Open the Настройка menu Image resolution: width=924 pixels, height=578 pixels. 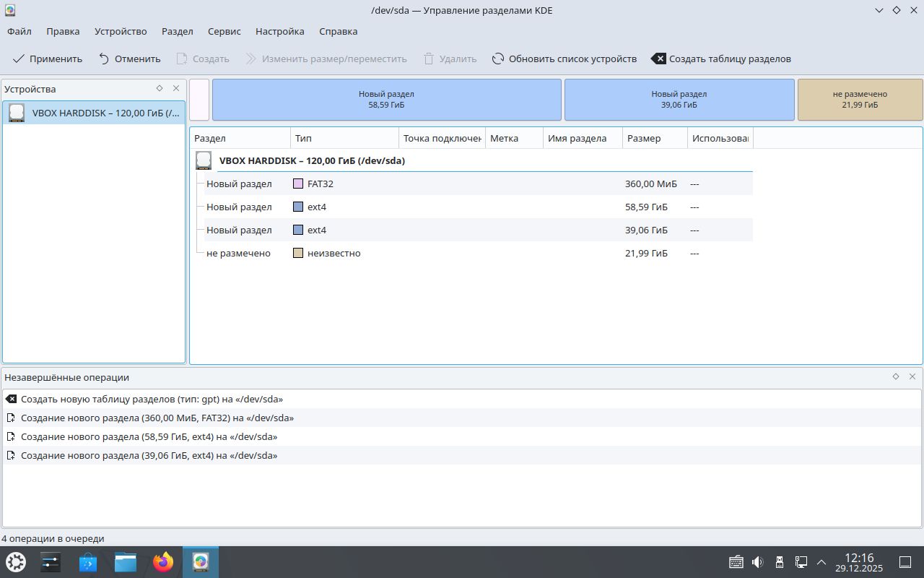point(280,31)
